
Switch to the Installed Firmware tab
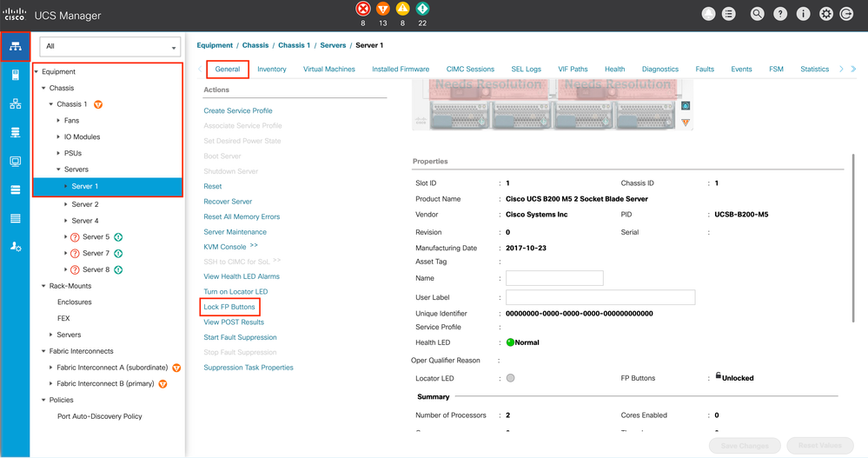click(x=401, y=70)
